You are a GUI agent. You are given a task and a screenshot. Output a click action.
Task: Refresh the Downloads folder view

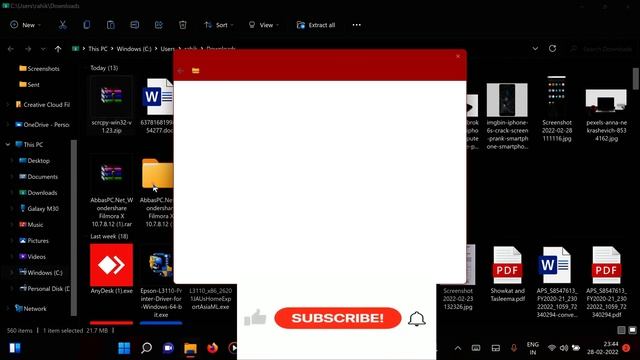552,49
